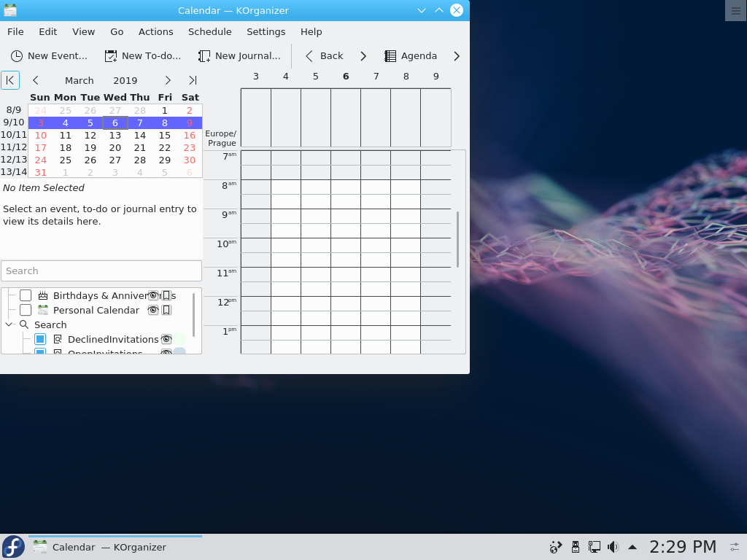Enable the Birthdays & Anniversaries calendar checkbox
This screenshot has width=747, height=560.
point(26,296)
